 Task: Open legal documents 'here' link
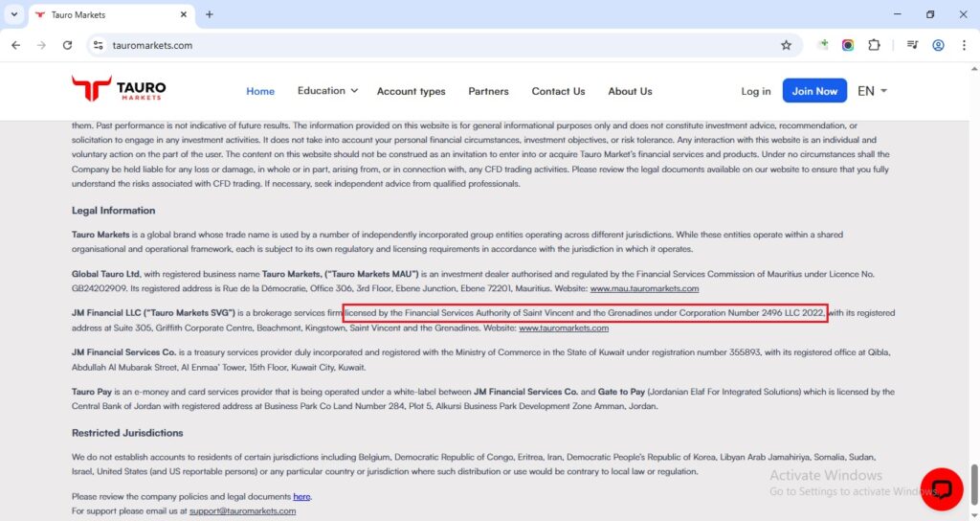click(x=301, y=497)
